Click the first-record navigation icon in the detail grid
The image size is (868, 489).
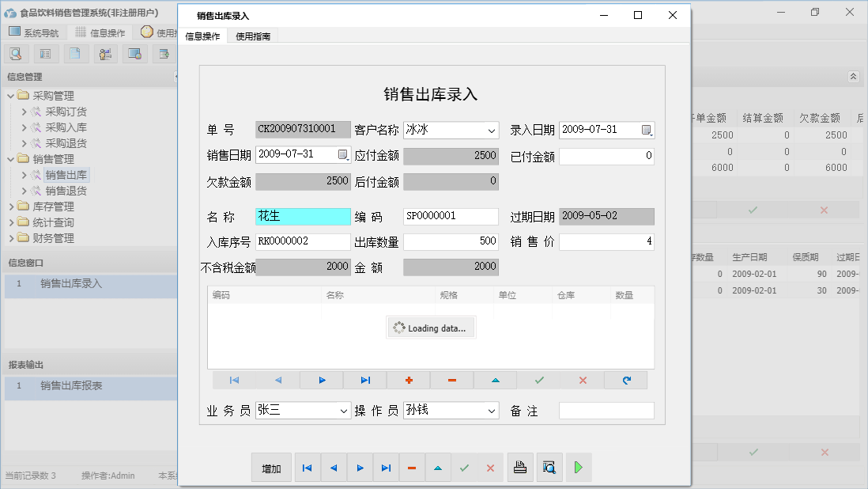click(x=234, y=380)
